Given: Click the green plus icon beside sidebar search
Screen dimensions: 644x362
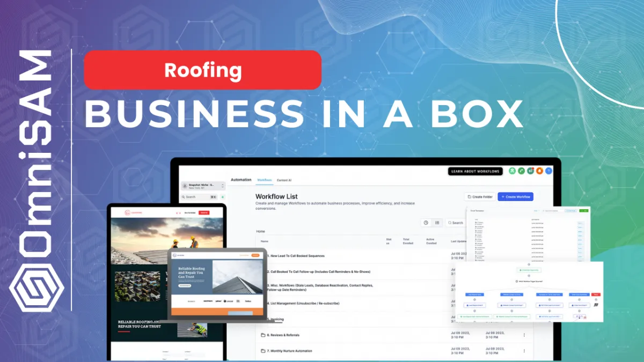Looking at the screenshot, I should pos(223,197).
